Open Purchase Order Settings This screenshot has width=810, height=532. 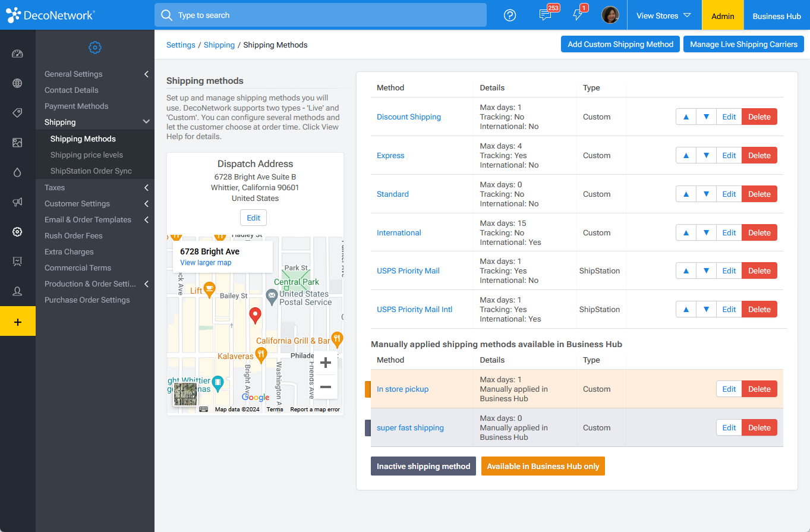pyautogui.click(x=87, y=300)
